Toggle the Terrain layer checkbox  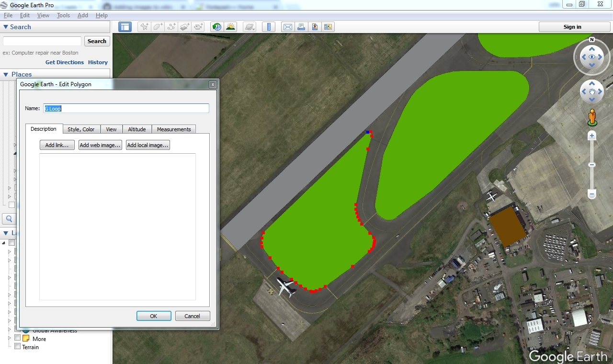pos(18,347)
